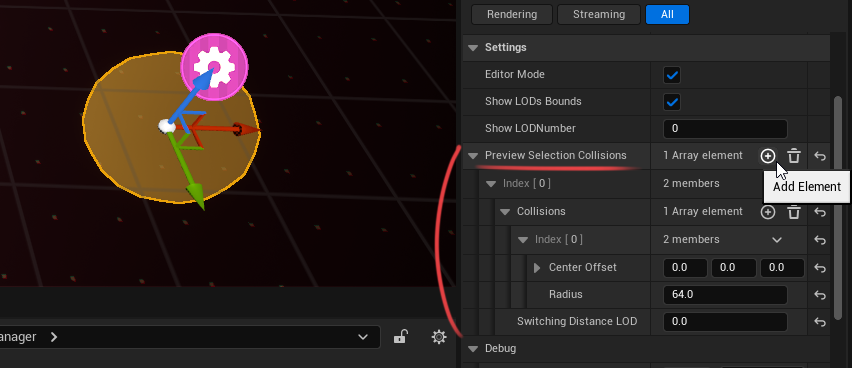Add element to Preview Selection Collisions array
Image resolution: width=852 pixels, height=368 pixels.
[x=767, y=157]
